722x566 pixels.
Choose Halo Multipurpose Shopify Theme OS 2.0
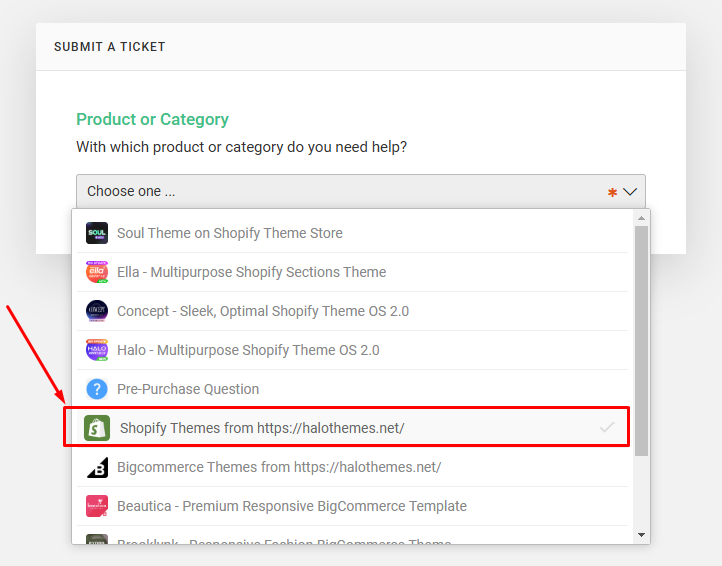352,350
